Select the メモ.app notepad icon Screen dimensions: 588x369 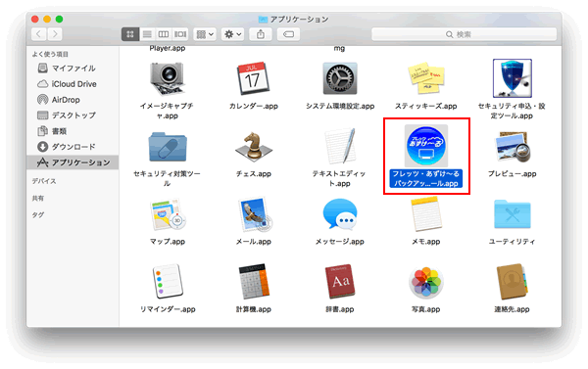point(426,214)
